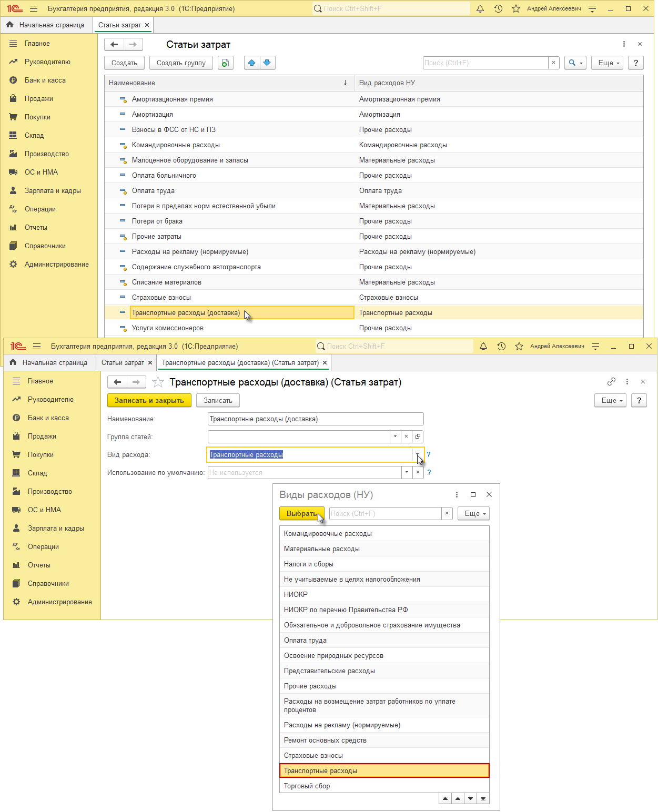658x812 pixels.
Task: Click Создать группу button
Action: coord(181,63)
